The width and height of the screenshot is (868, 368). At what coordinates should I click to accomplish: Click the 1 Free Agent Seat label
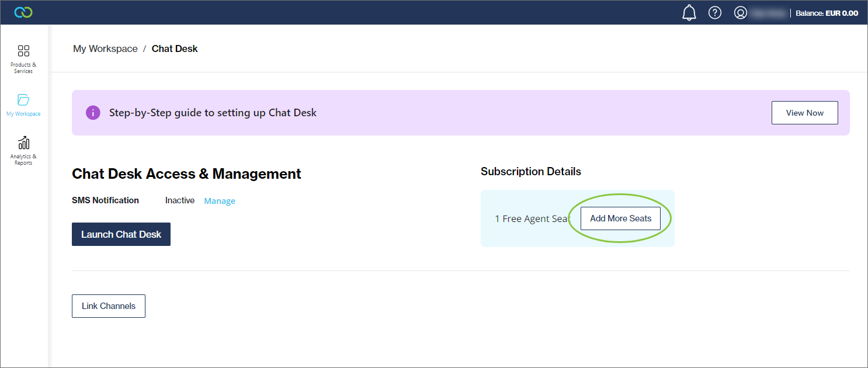click(x=532, y=218)
